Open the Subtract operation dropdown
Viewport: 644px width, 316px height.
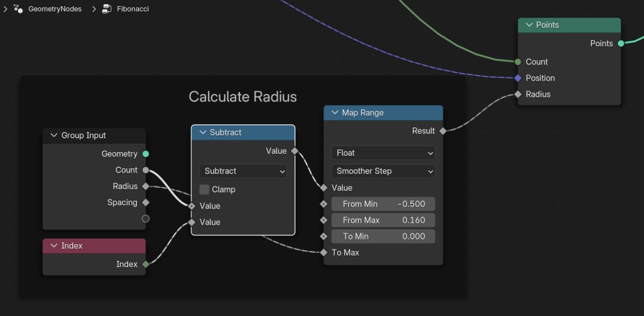(243, 171)
